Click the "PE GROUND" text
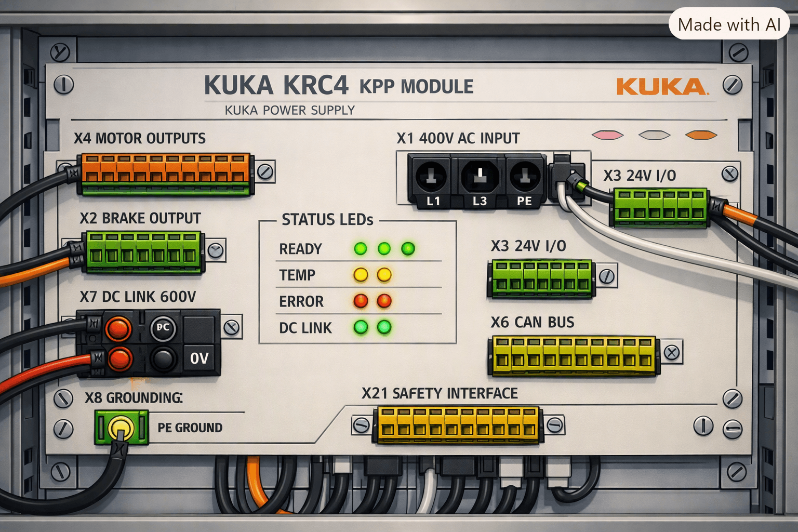798x532 pixels. click(x=190, y=428)
